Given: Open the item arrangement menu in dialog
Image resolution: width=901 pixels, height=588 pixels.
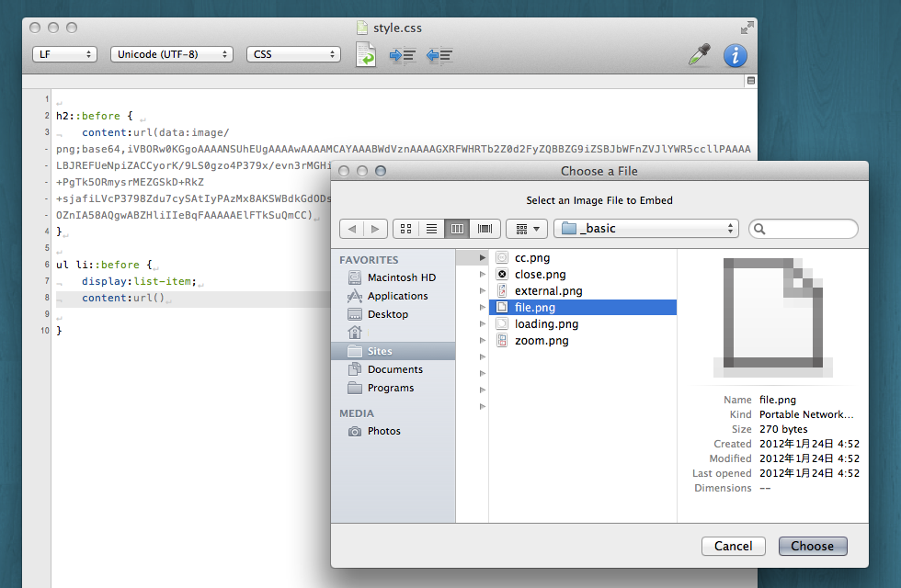Looking at the screenshot, I should click(527, 228).
